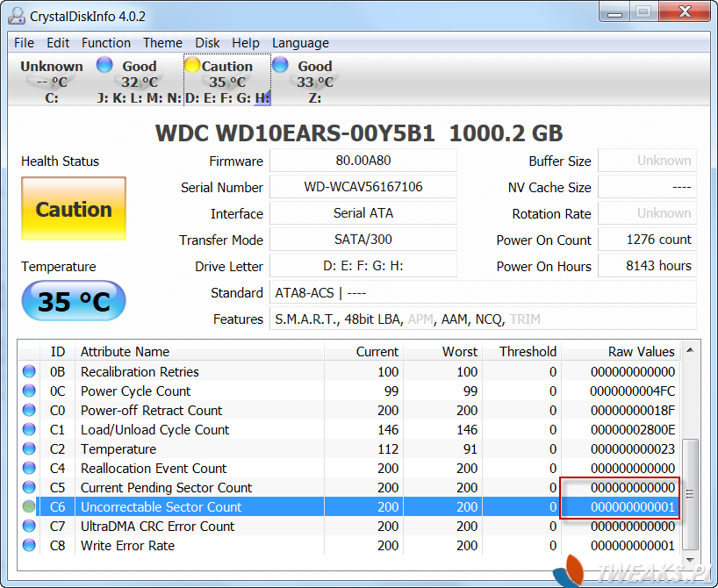Select the Write Error Rate attribute name

(127, 545)
